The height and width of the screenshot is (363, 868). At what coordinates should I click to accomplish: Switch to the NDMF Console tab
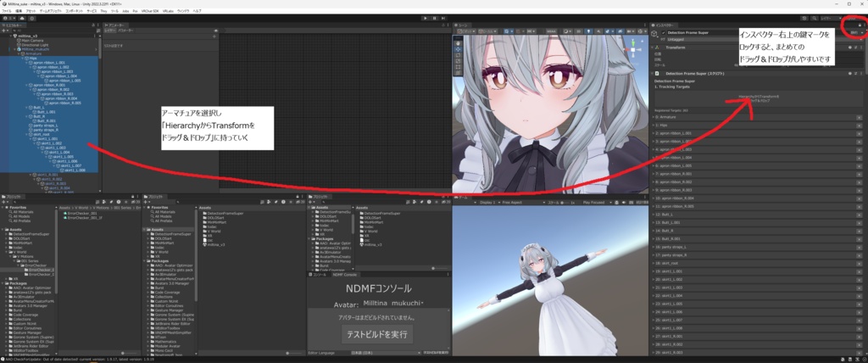click(x=346, y=274)
